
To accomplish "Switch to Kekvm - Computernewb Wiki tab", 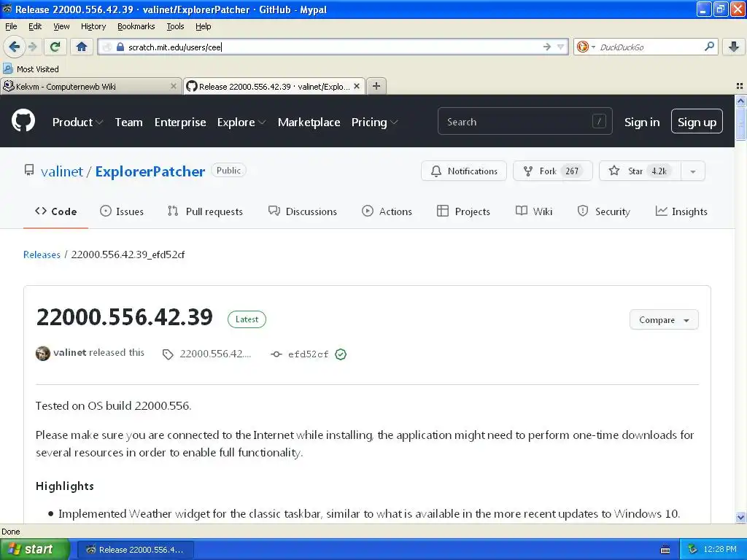I will pos(90,86).
